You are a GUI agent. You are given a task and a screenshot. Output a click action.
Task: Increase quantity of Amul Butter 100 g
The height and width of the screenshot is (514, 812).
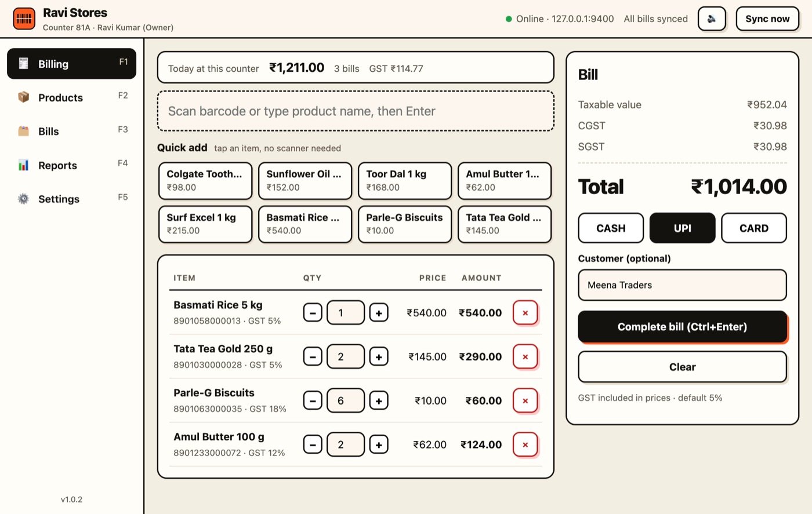[x=379, y=444]
